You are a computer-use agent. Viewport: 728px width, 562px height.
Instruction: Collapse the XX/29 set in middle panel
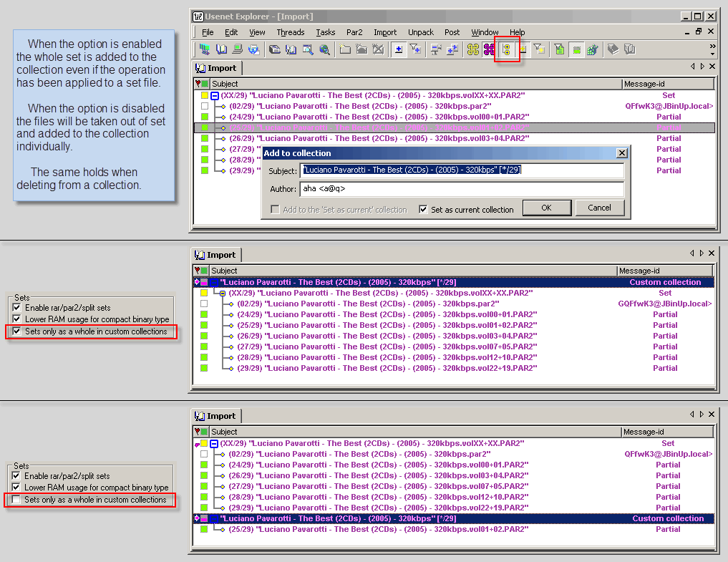click(223, 293)
